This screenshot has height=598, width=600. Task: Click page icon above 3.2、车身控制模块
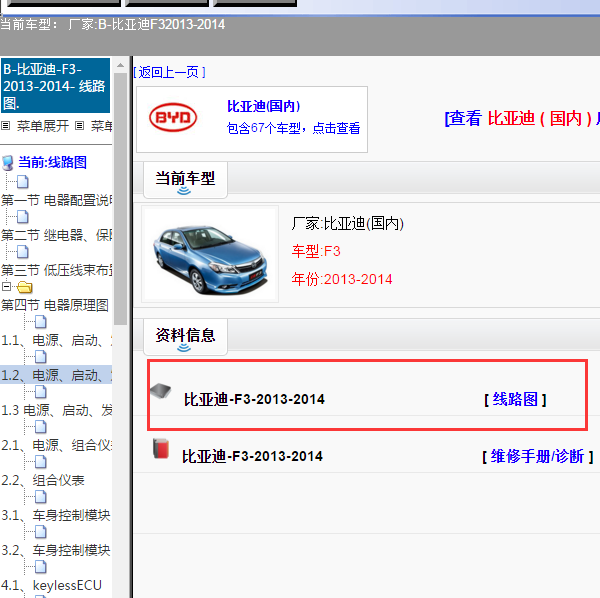click(41, 532)
